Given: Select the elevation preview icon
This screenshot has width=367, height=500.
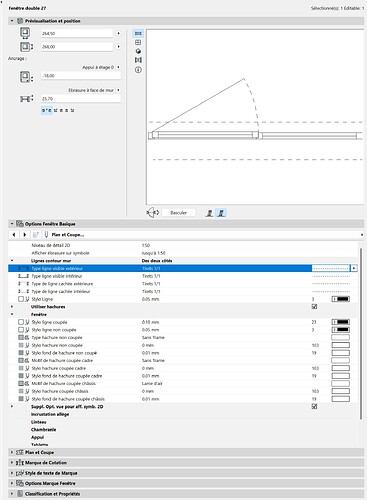Looking at the screenshot, I should (138, 42).
